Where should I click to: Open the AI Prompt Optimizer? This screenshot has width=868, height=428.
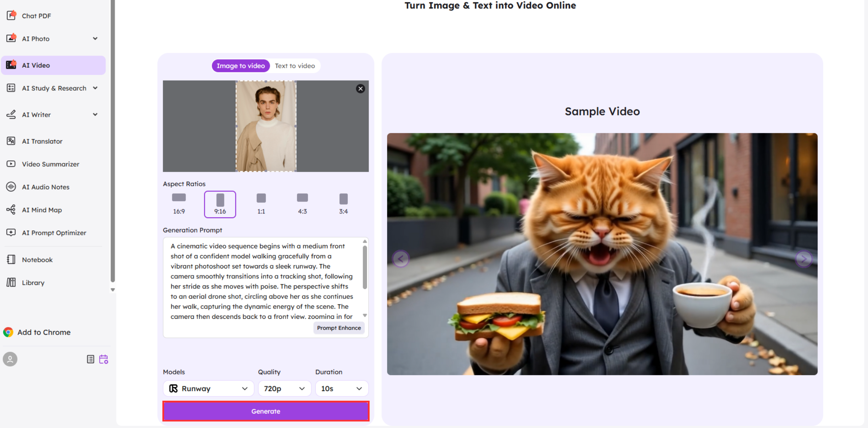click(54, 233)
